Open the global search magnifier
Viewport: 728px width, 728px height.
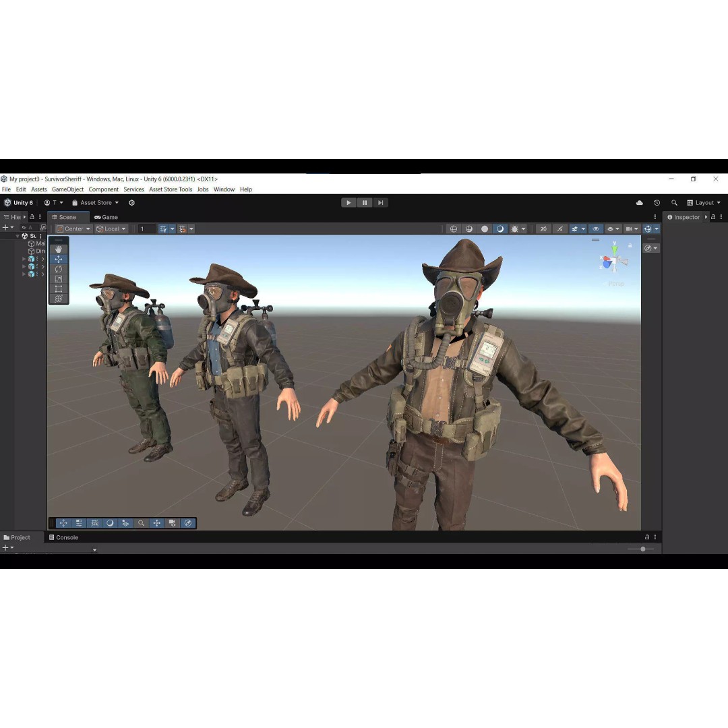(x=674, y=202)
